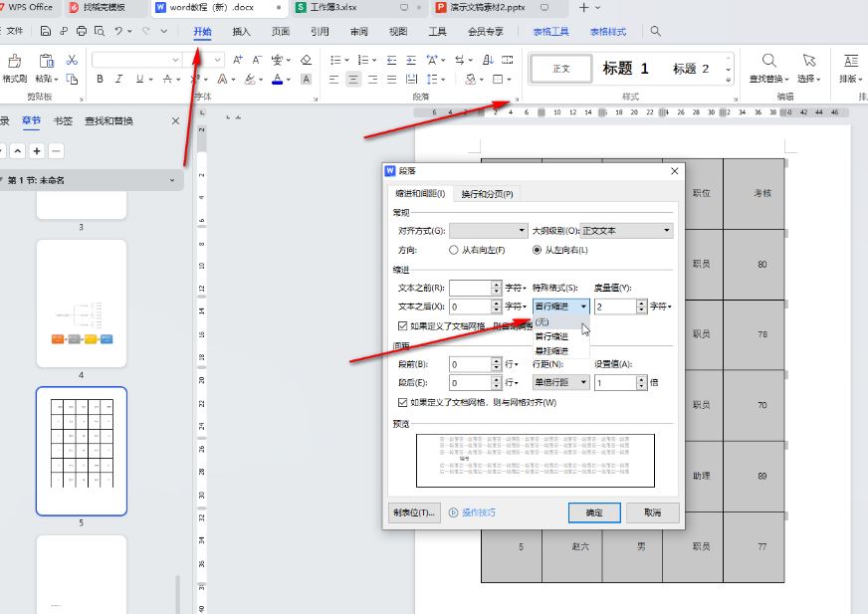The image size is (868, 614).
Task: Open the 视图 ribbon tab
Action: 398,32
